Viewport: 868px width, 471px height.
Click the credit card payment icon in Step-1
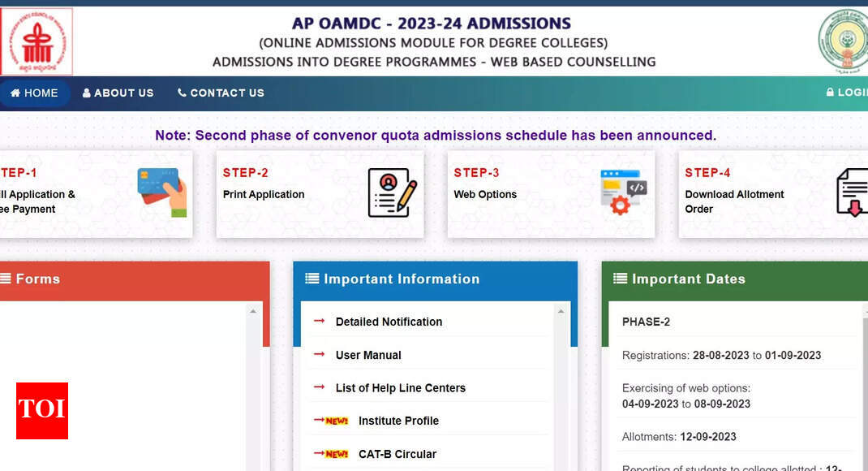[x=163, y=192]
